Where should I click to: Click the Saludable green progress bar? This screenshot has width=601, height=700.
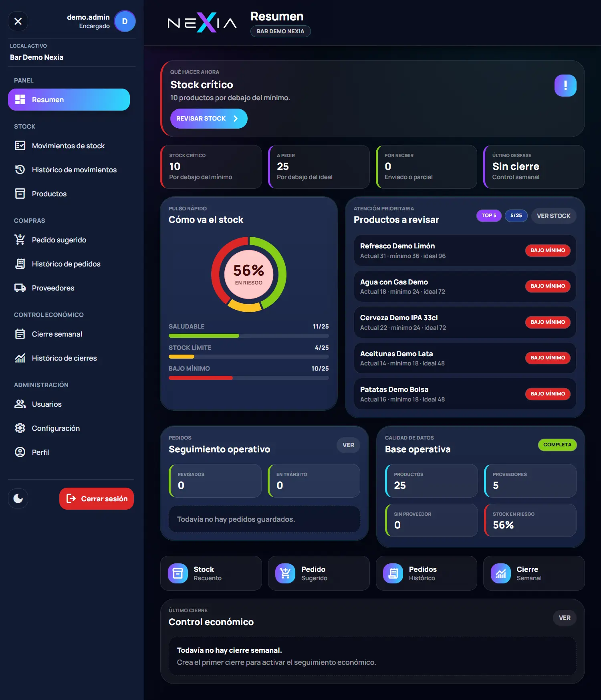(249, 336)
